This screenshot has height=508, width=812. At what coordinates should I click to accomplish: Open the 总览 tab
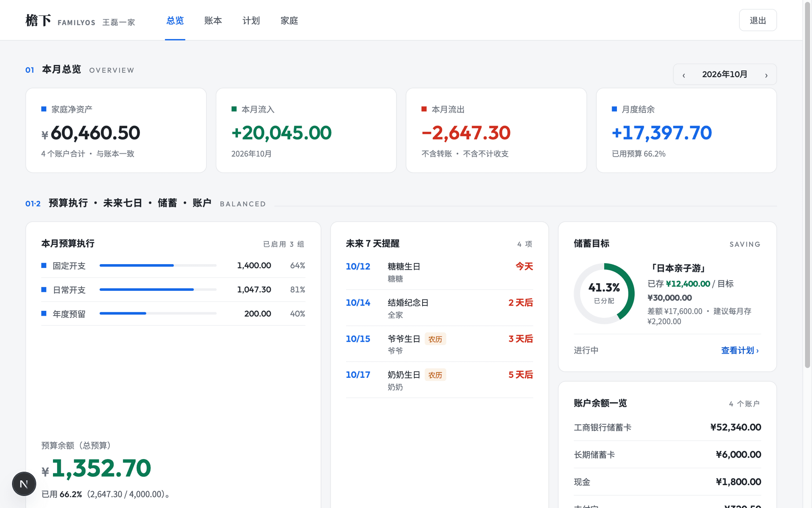pos(175,20)
